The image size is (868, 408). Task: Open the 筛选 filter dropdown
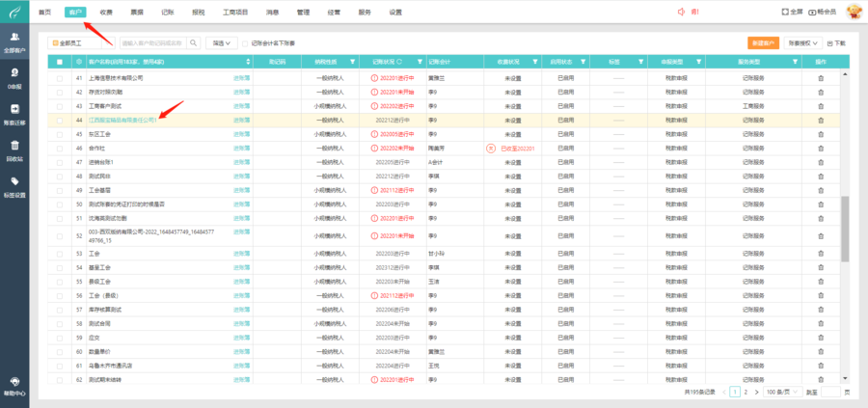221,43
